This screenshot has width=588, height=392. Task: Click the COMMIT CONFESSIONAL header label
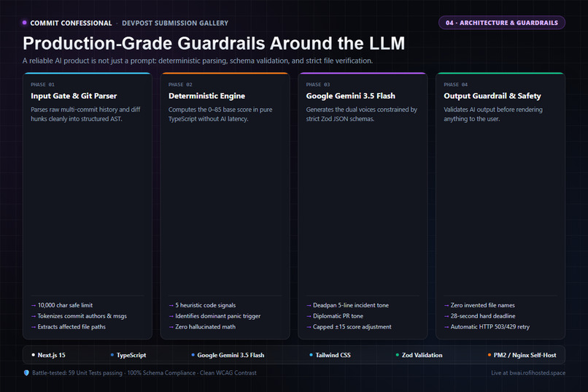pos(71,23)
